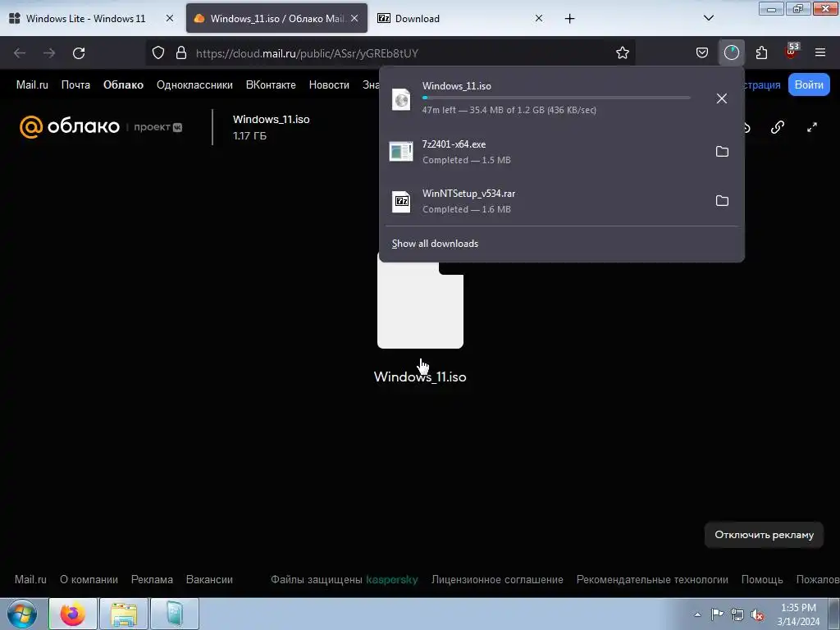The height and width of the screenshot is (630, 840).
Task: Open the Windows Start menu orb
Action: coord(22,614)
